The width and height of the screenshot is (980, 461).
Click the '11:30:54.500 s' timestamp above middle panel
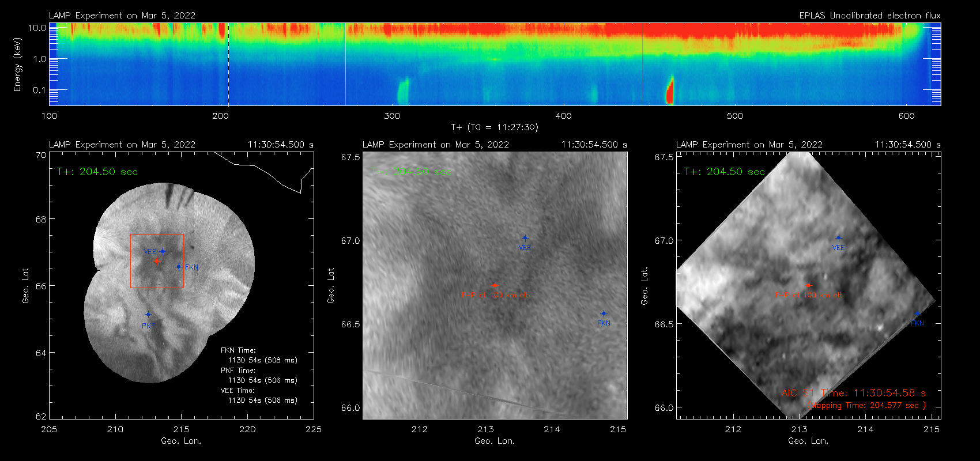tap(594, 145)
